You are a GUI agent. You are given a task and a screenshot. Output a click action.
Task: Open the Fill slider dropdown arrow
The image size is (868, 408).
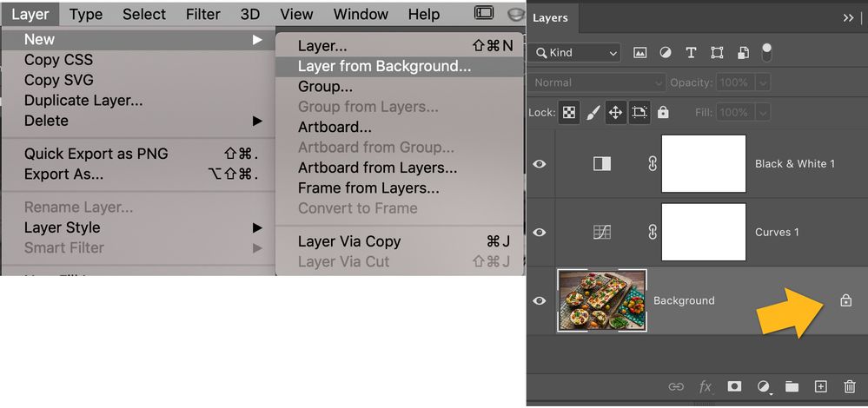coord(764,112)
